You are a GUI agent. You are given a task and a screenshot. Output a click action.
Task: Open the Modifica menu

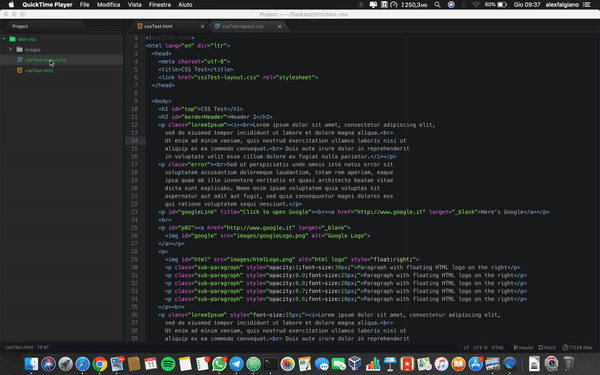108,5
